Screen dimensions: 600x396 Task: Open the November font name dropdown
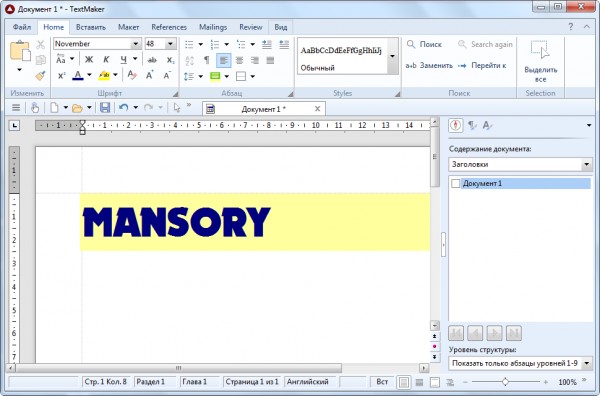coord(135,44)
